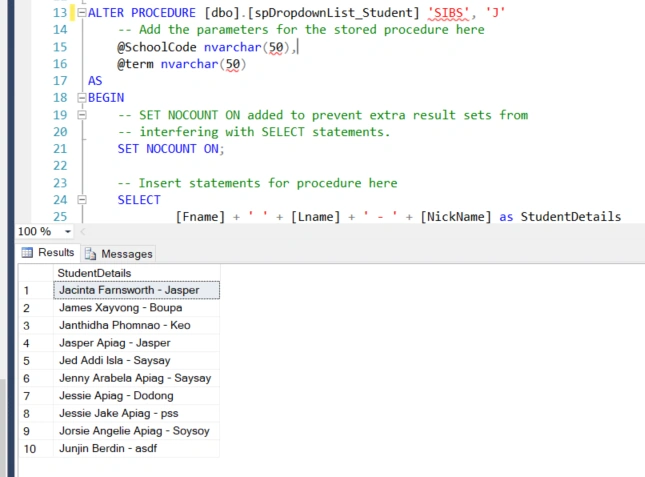The image size is (645, 477).
Task: Click the Messages tab document icon
Action: click(x=90, y=254)
